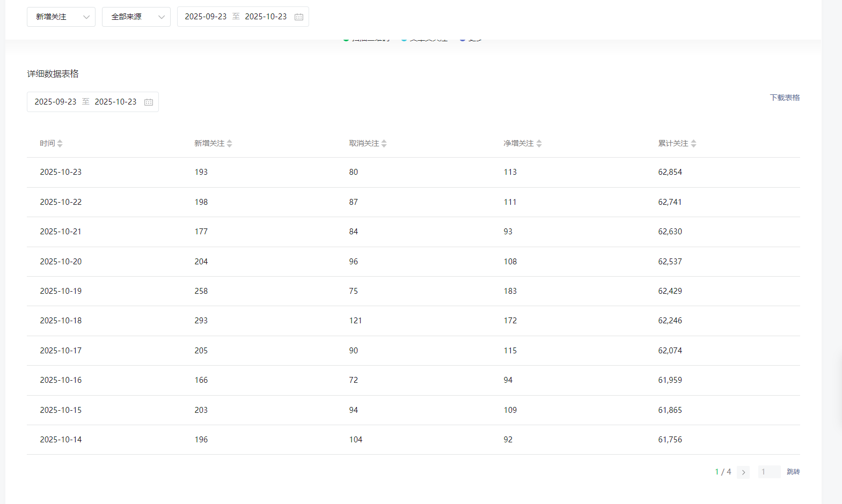
Task: Click calendar icon in top date range
Action: (299, 17)
